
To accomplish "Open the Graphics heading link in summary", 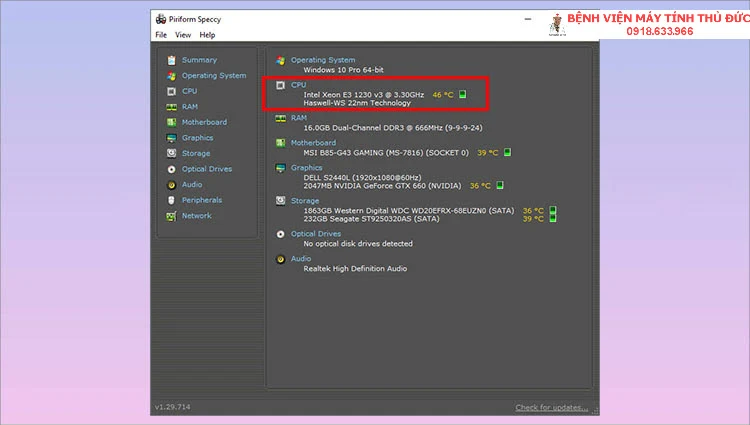I will (307, 168).
